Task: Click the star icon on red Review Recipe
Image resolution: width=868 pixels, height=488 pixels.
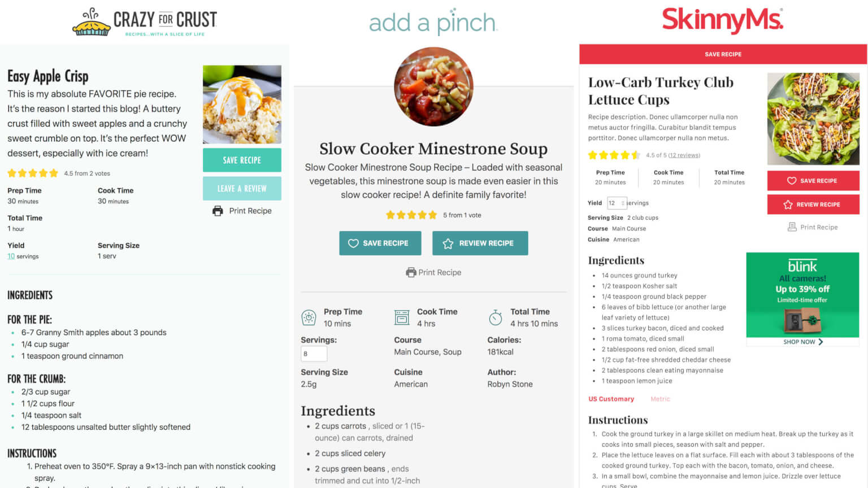Action: (x=788, y=204)
